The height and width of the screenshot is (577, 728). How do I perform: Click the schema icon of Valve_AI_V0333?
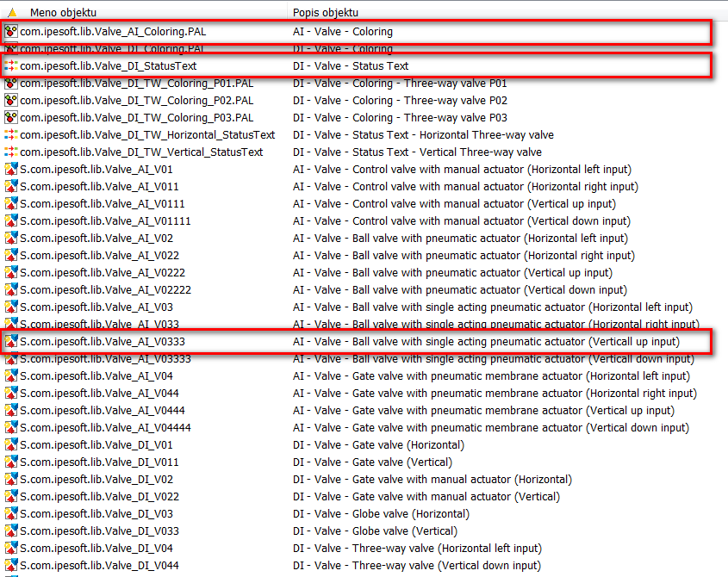[11, 342]
